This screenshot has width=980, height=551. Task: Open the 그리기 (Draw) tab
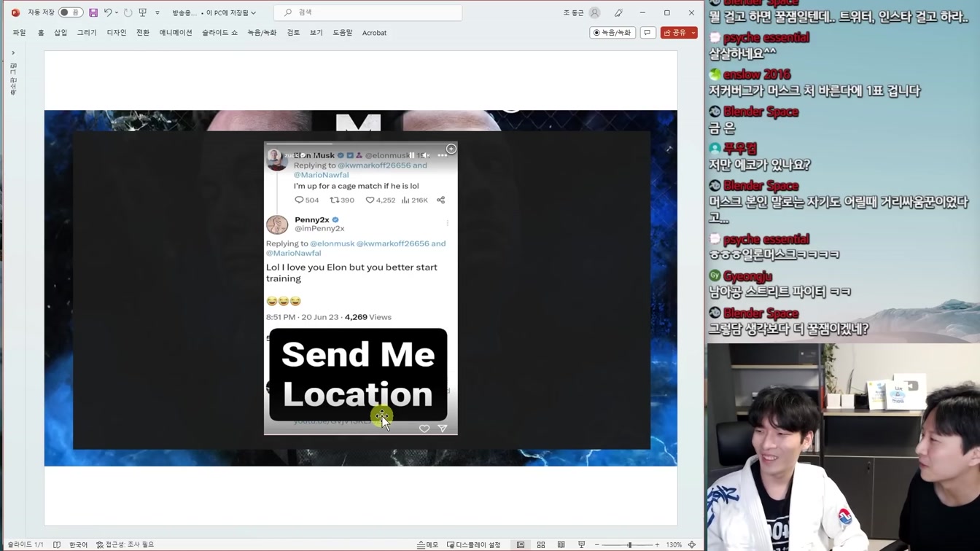click(x=87, y=33)
